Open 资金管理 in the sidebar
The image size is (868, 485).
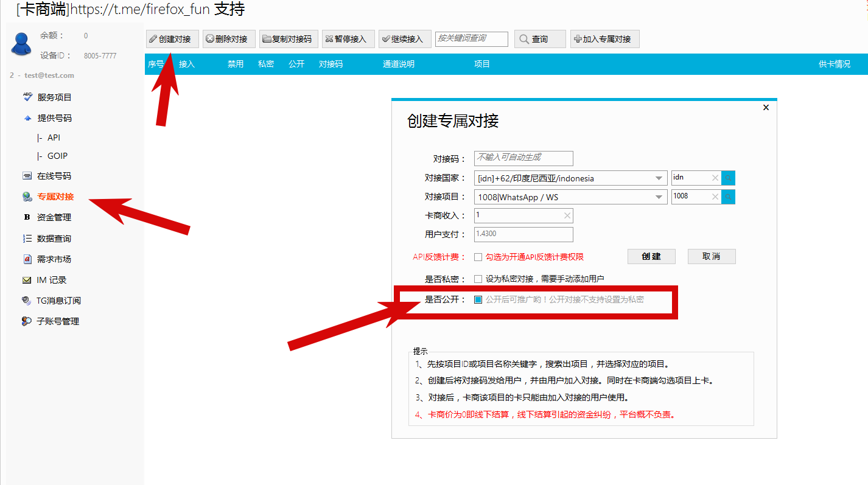pos(54,217)
